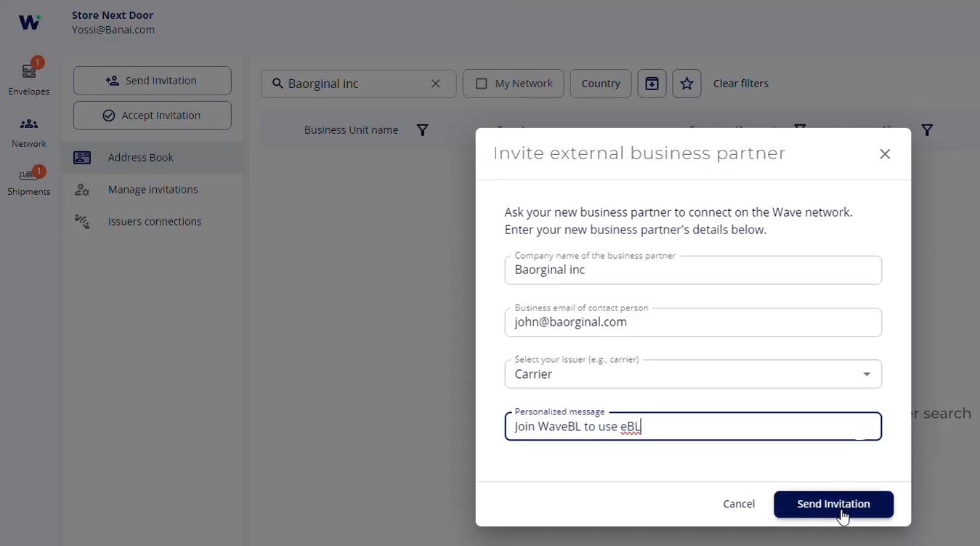The height and width of the screenshot is (546, 980).
Task: Go to Issuers connections
Action: pos(154,222)
